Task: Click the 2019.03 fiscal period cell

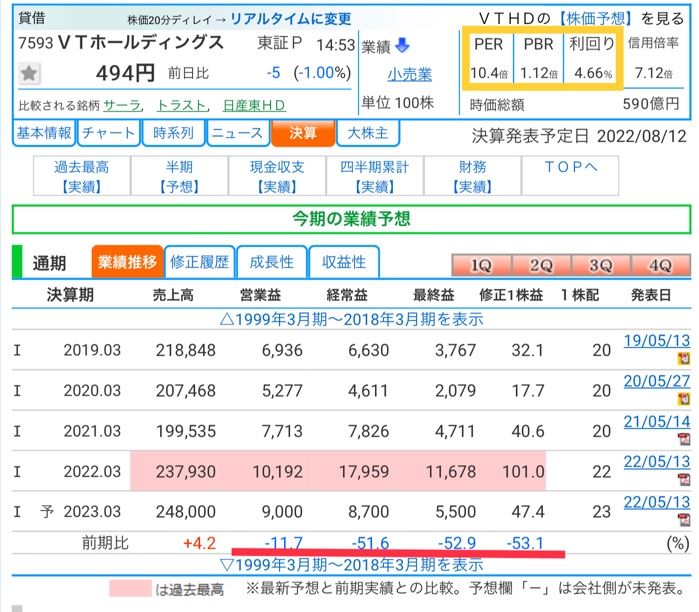Action: 92,350
